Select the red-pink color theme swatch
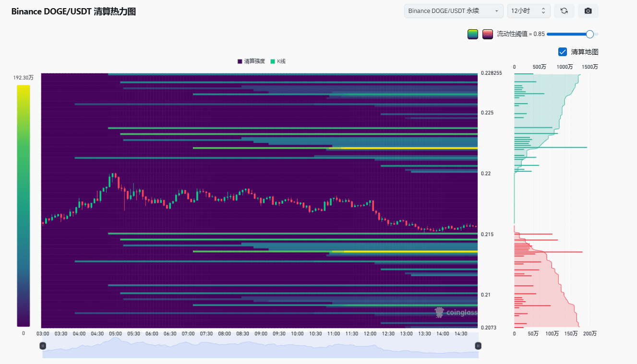This screenshot has height=364, width=637. click(x=488, y=34)
